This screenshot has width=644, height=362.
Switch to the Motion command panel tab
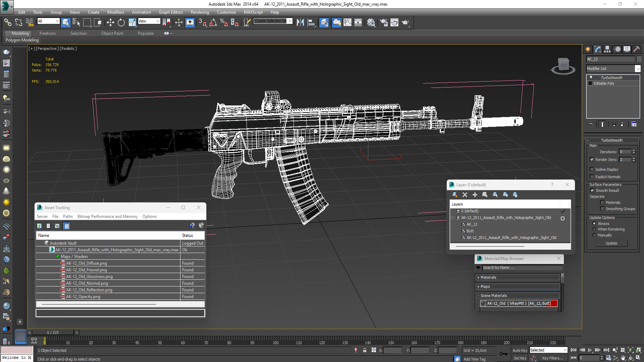click(x=617, y=49)
